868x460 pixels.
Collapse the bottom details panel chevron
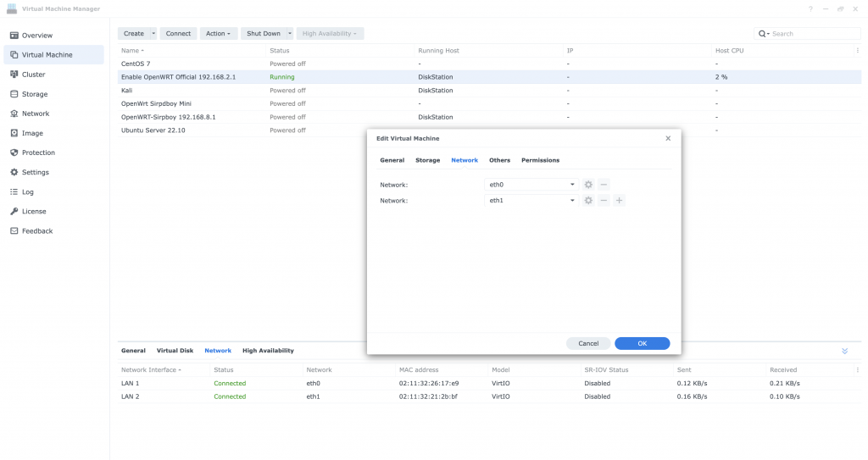(x=844, y=351)
